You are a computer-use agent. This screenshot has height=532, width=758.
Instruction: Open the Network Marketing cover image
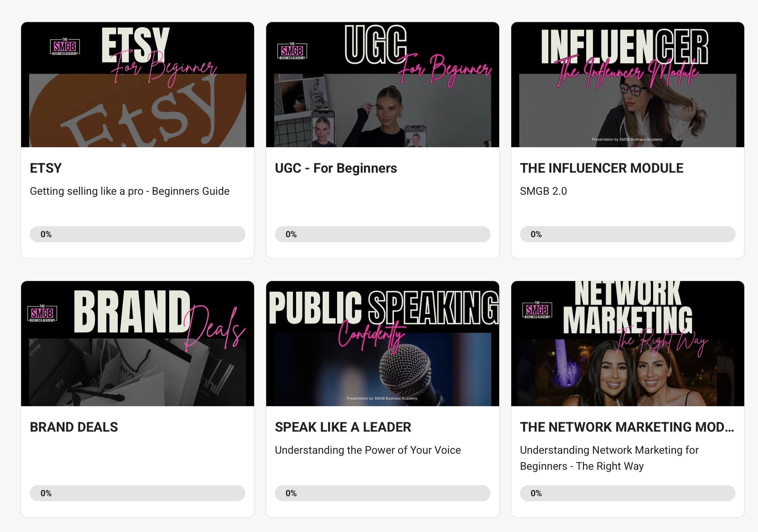(x=628, y=344)
